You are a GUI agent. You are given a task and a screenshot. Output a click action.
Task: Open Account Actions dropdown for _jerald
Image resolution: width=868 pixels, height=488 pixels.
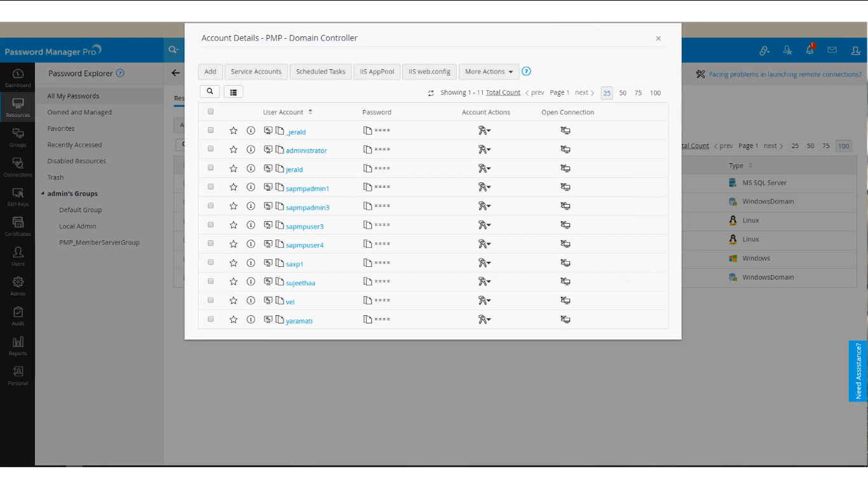tap(484, 131)
